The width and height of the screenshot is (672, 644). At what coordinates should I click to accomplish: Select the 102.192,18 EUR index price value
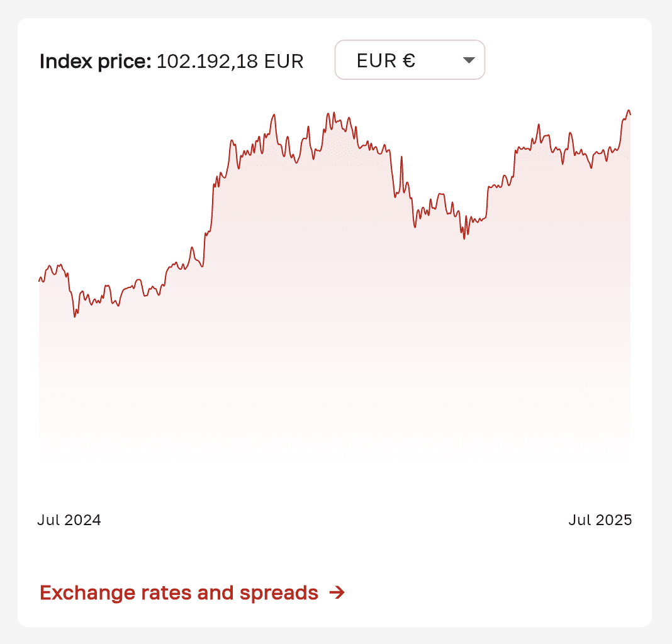tap(230, 62)
